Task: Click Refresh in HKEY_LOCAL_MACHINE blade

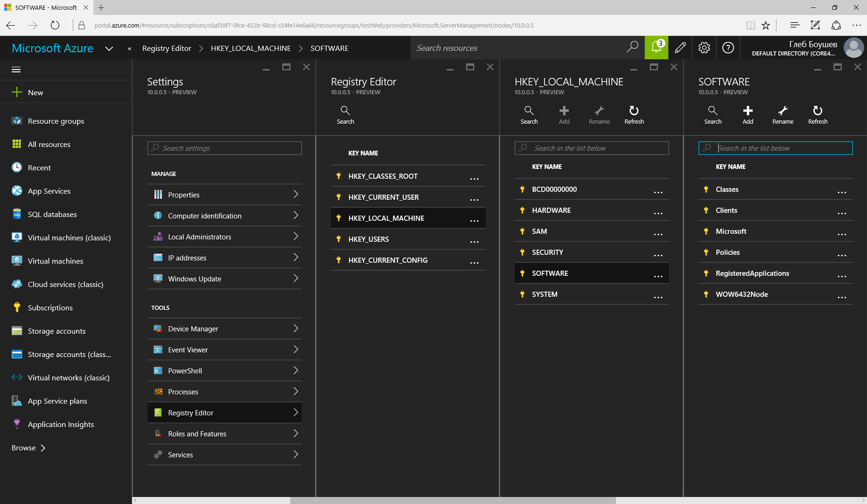Action: tap(634, 115)
